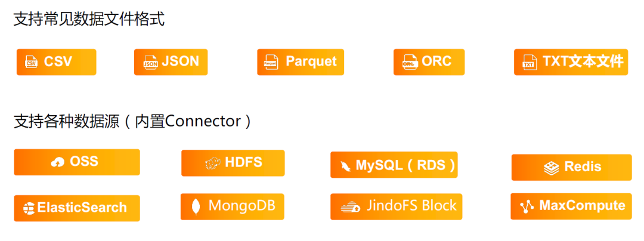Click the Redis stack icon
This screenshot has width=644, height=241.
tap(551, 168)
